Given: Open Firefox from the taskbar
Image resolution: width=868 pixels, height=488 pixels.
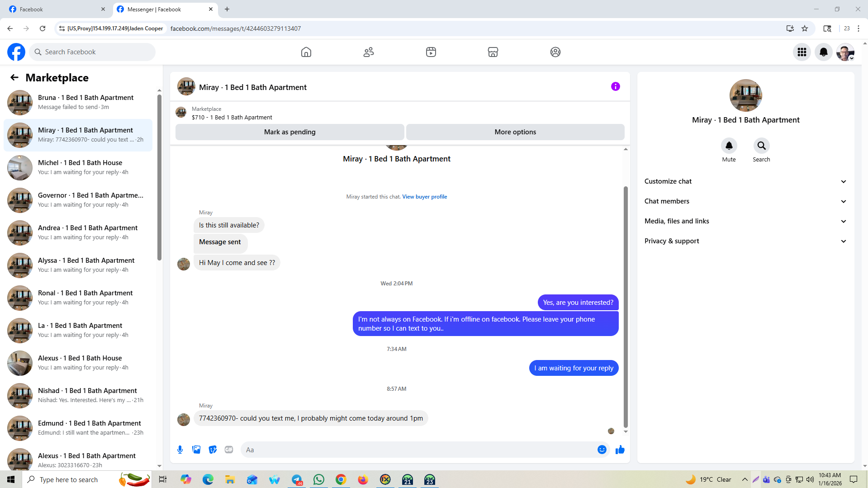Looking at the screenshot, I should click(363, 479).
